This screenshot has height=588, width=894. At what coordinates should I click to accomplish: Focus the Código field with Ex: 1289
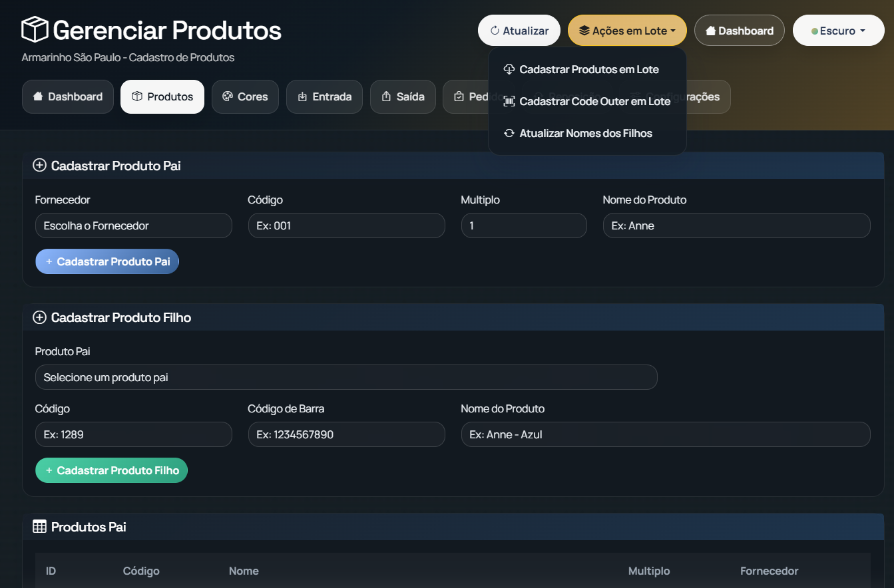[x=134, y=434]
